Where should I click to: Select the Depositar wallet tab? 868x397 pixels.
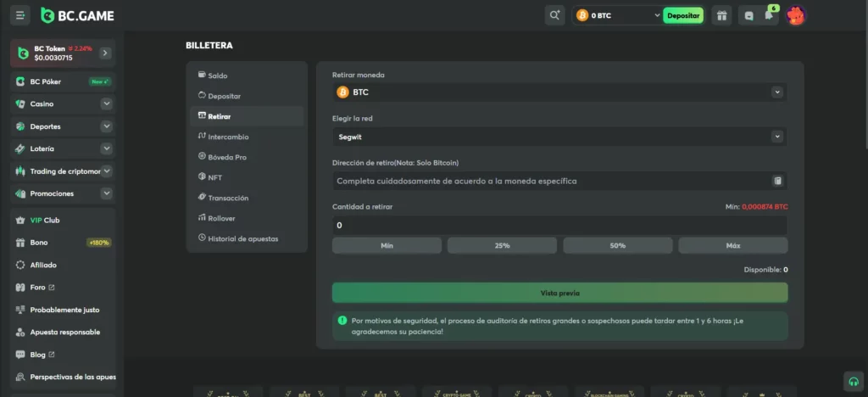point(247,96)
